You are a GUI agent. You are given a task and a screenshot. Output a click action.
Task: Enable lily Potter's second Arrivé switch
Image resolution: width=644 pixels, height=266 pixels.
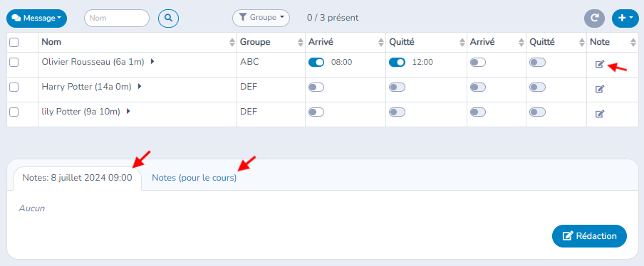[478, 112]
